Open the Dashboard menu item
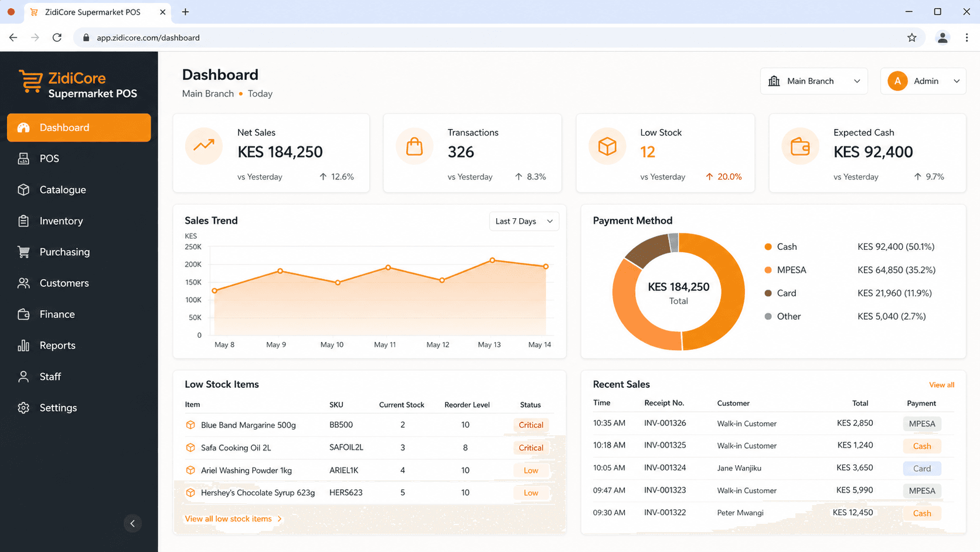The height and width of the screenshot is (552, 980). pyautogui.click(x=79, y=127)
